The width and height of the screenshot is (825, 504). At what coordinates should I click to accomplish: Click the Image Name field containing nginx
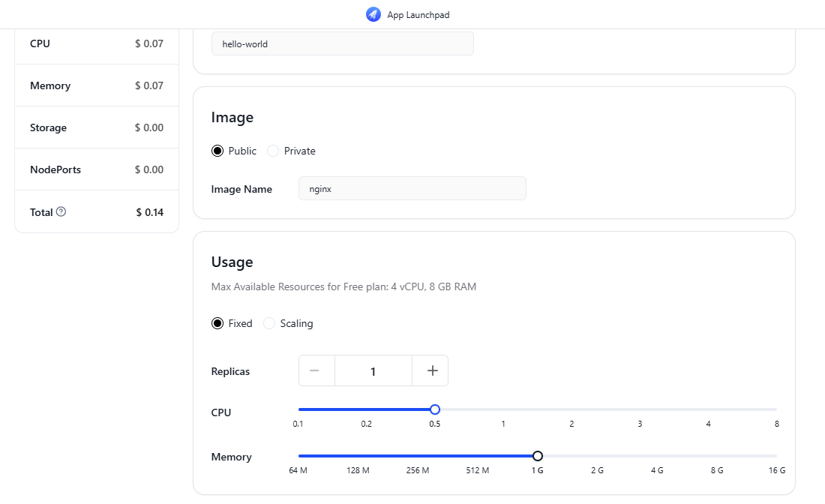tap(412, 189)
